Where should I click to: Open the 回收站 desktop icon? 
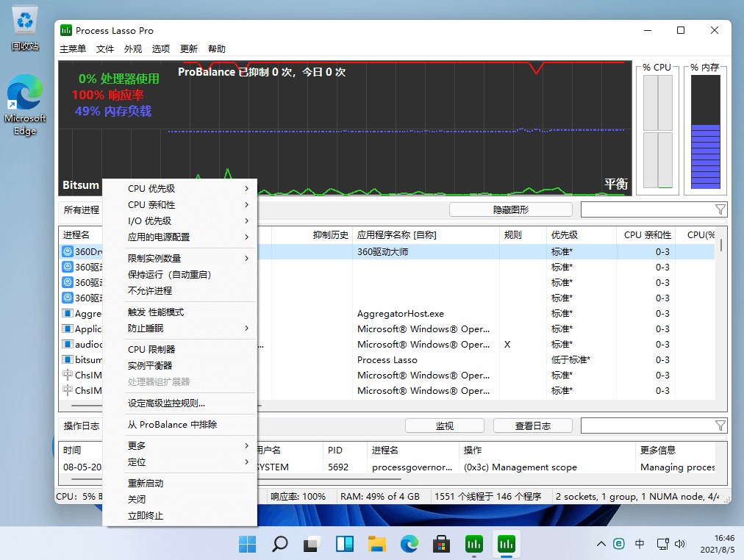(25, 27)
